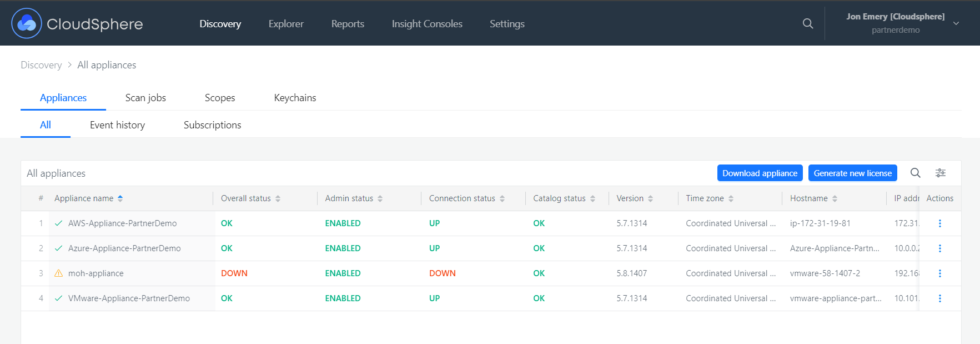Click hostname ip-172-31-19-81
Image resolution: width=980 pixels, height=344 pixels.
(820, 223)
